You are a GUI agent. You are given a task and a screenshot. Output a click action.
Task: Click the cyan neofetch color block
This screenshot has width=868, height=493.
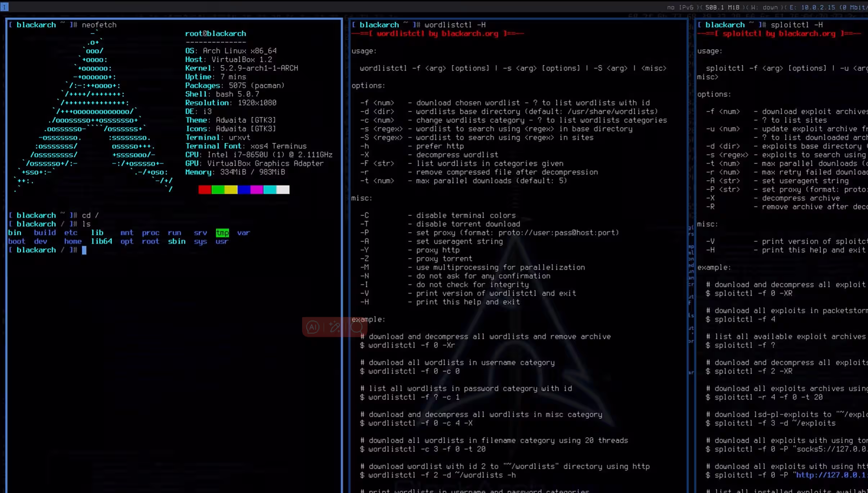[270, 190]
